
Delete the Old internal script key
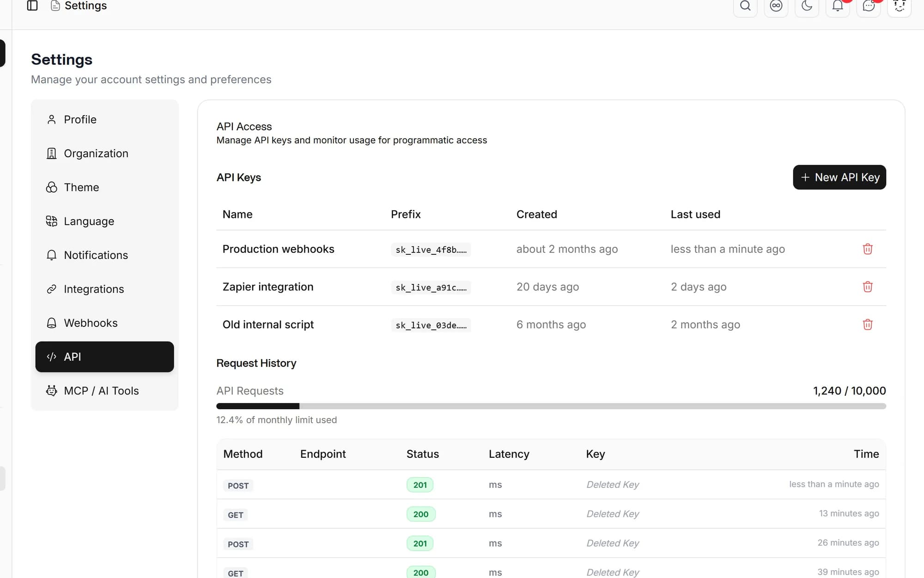pos(868,325)
